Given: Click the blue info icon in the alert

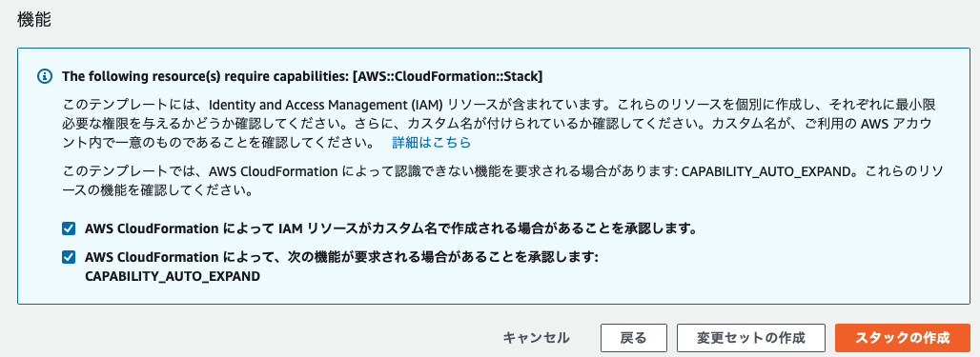Looking at the screenshot, I should coord(44,77).
